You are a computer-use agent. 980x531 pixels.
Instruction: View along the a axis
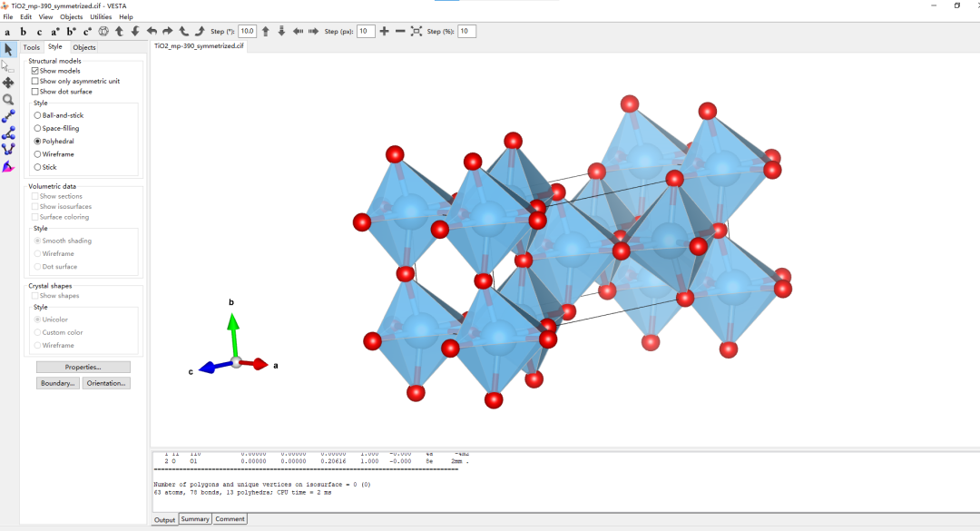tap(8, 32)
